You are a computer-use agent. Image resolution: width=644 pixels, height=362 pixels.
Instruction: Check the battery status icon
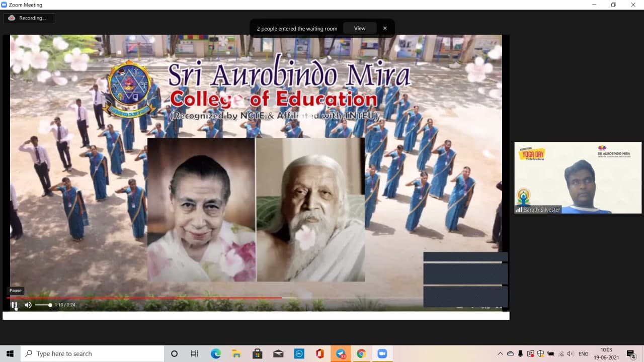551,354
